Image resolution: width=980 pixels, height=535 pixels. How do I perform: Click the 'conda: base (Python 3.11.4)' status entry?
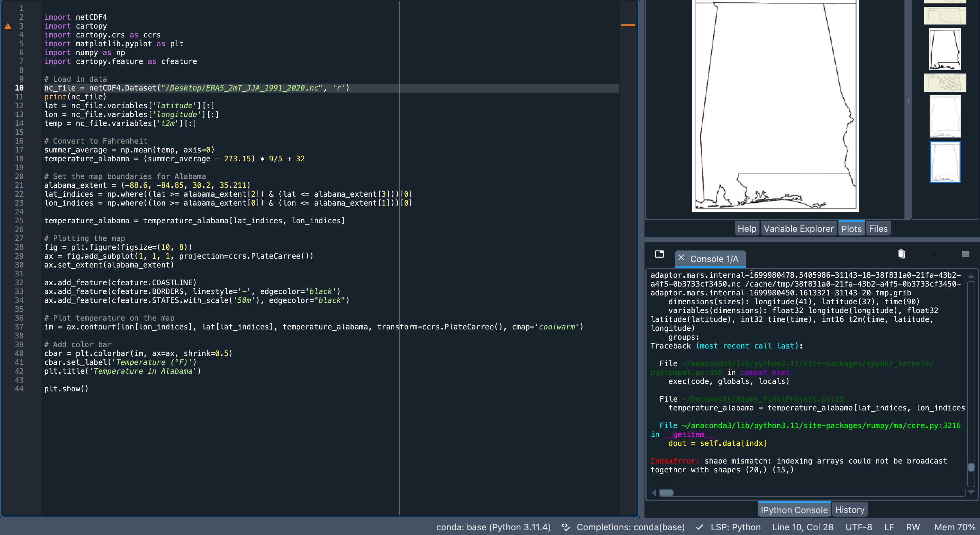click(x=493, y=527)
